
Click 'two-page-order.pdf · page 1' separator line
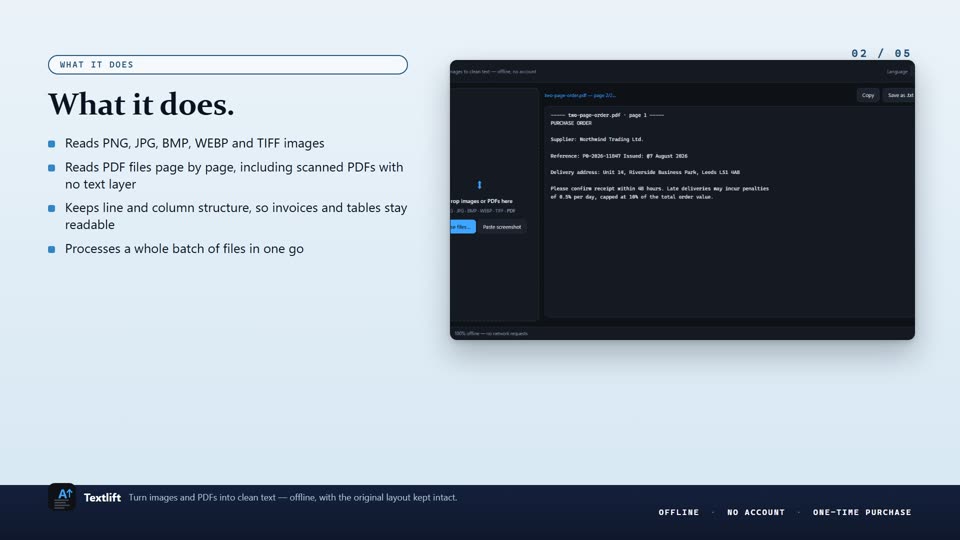point(607,115)
